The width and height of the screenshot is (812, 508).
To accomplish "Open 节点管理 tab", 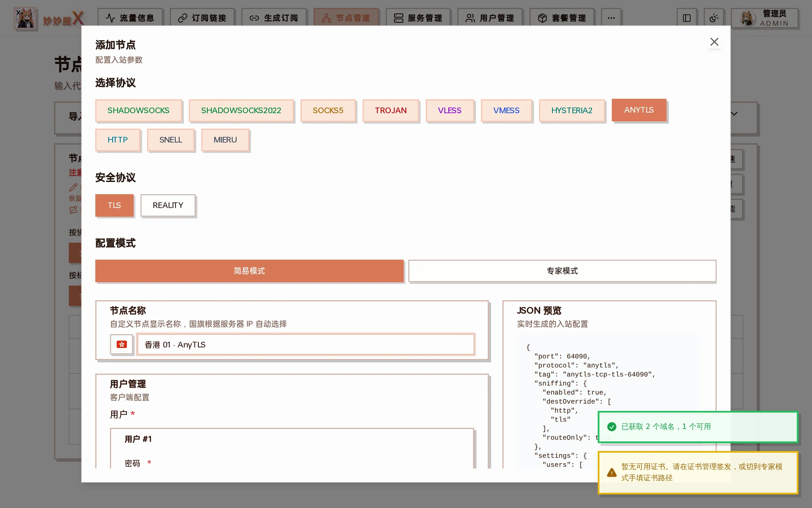I will point(346,18).
